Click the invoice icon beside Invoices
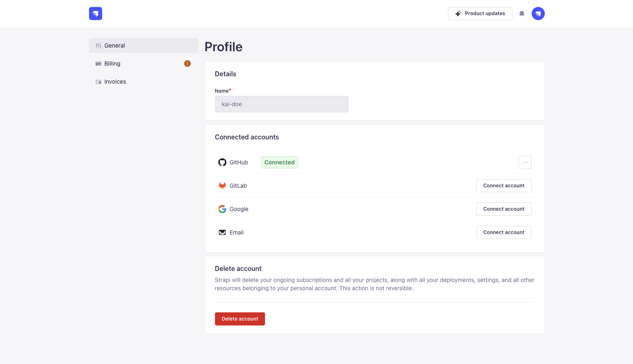633x364 pixels. [x=98, y=82]
